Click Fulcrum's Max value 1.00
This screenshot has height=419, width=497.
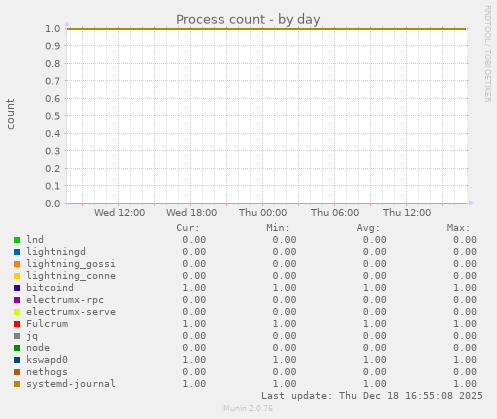[465, 324]
